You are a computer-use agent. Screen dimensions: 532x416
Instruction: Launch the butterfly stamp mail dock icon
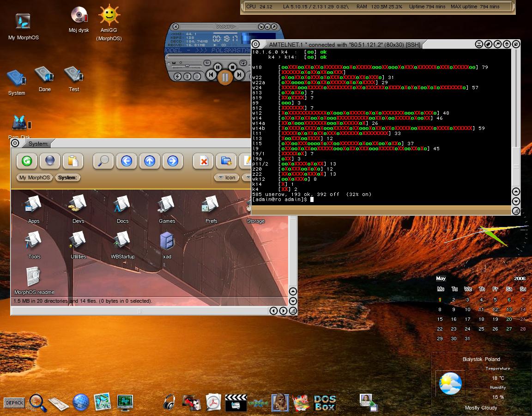[x=103, y=402]
